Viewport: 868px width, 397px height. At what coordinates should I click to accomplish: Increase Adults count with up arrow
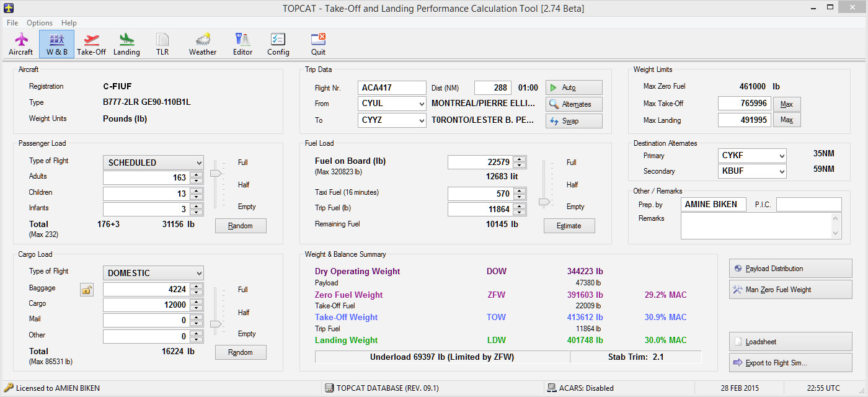[x=197, y=174]
